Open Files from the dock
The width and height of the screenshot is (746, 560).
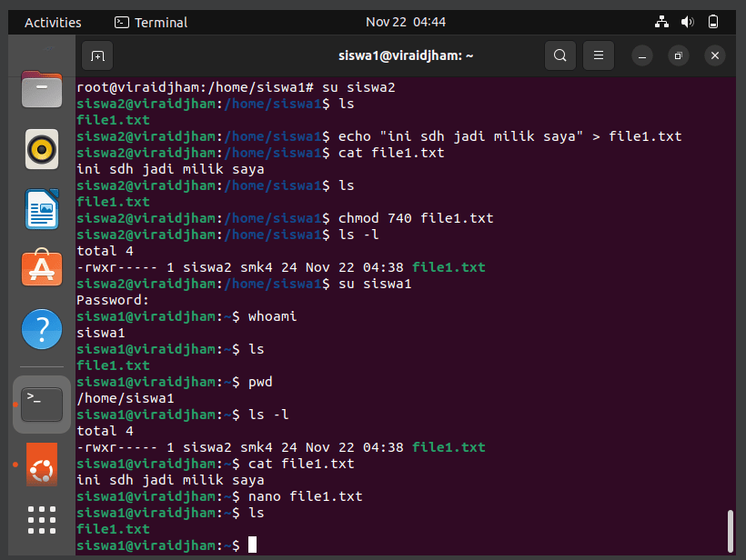42,89
